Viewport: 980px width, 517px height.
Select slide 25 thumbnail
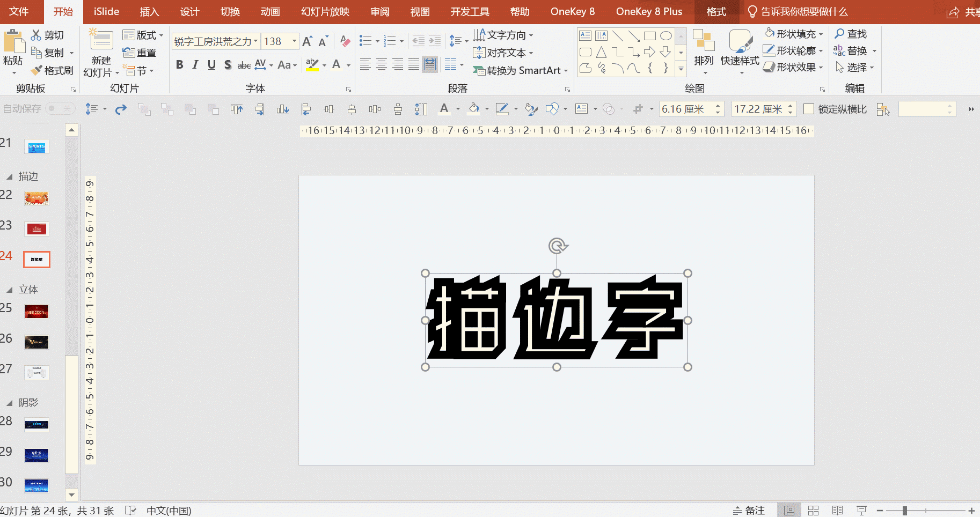36,312
